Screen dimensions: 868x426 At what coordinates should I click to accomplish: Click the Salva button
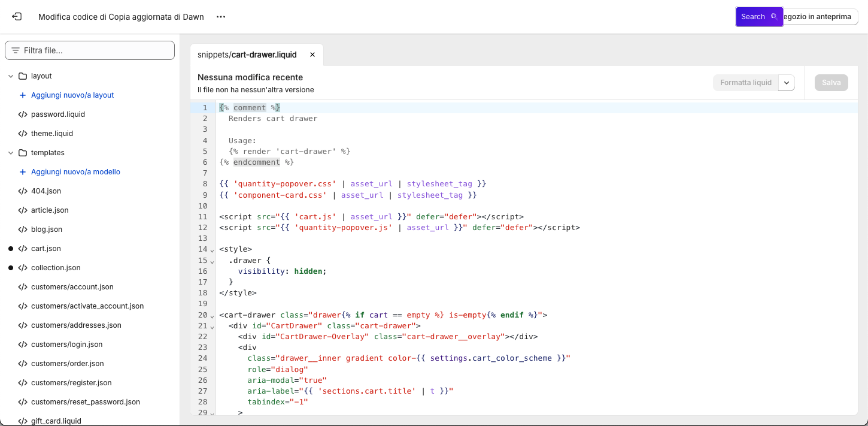pyautogui.click(x=831, y=83)
